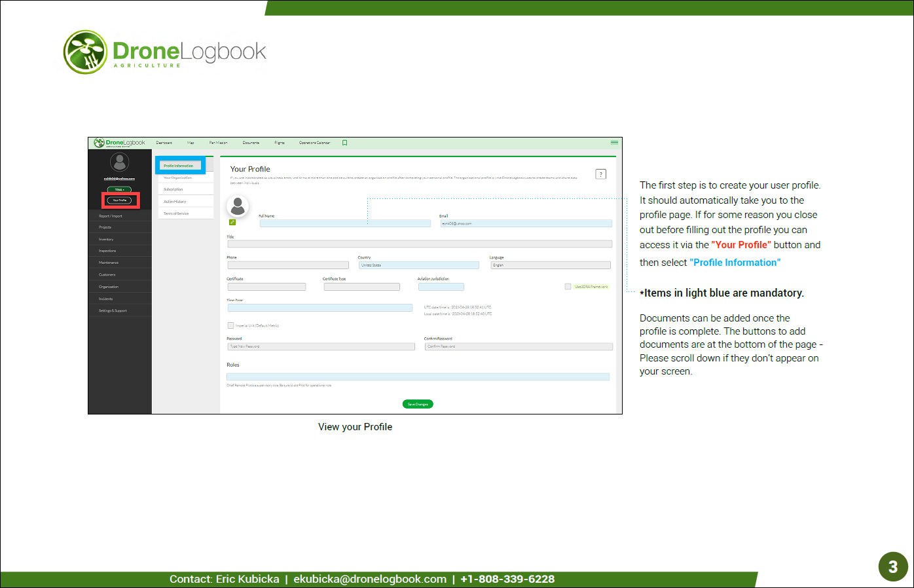This screenshot has height=588, width=914.
Task: Click the ekubicka@dronelogbook.com email in the footer
Action: 370,579
